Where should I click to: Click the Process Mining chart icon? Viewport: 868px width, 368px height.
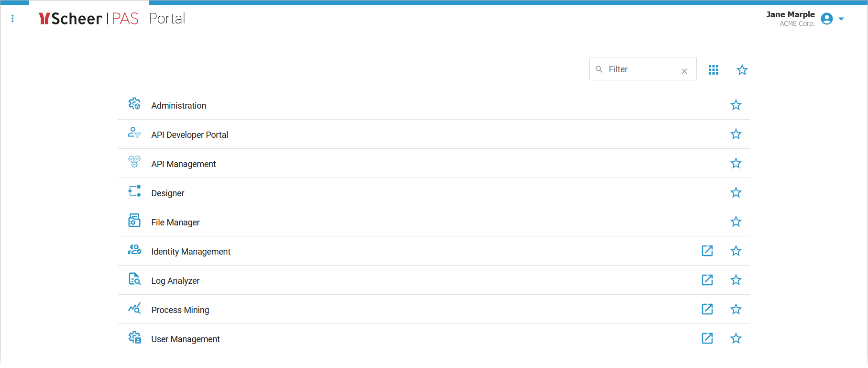coord(134,308)
